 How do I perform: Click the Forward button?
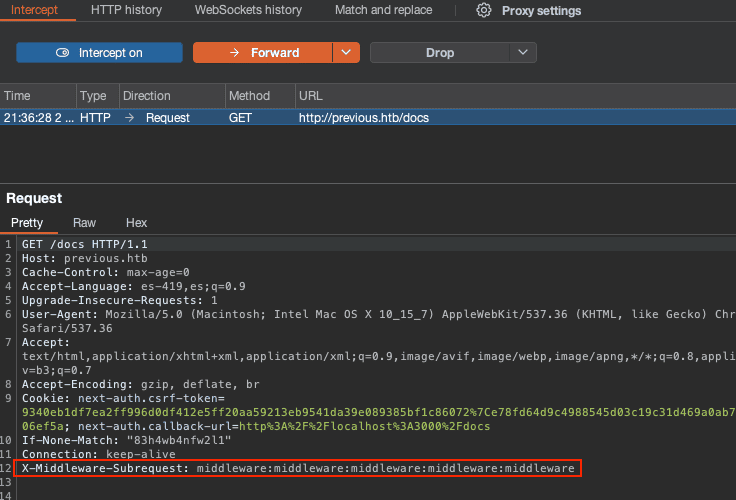(262, 53)
